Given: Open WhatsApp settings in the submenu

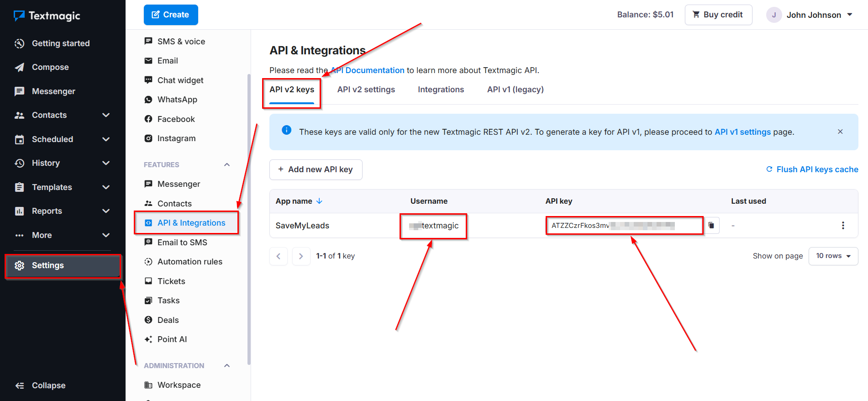Looking at the screenshot, I should point(177,100).
